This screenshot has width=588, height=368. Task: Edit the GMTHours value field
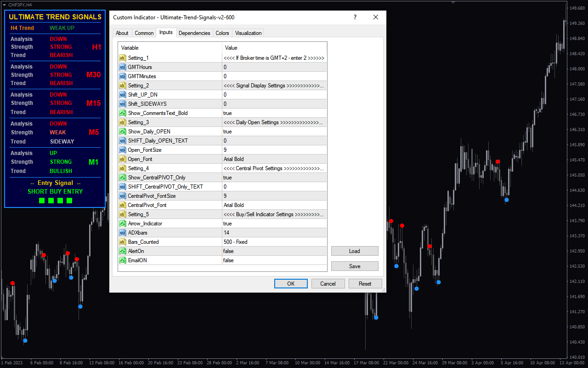point(274,67)
